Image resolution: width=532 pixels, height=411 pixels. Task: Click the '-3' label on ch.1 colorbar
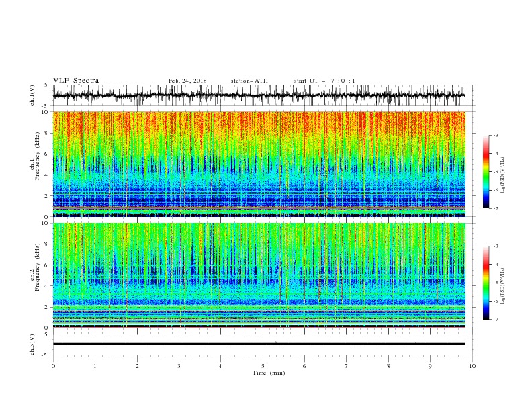click(496, 135)
